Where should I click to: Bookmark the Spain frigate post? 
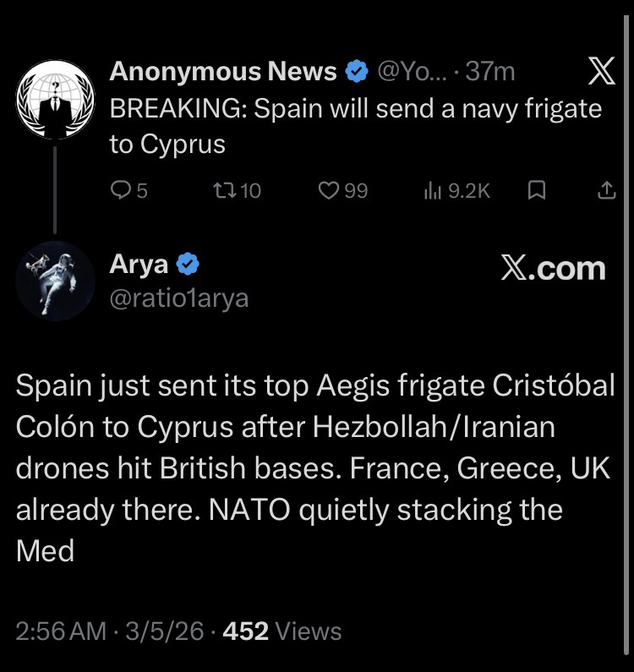coord(535,191)
